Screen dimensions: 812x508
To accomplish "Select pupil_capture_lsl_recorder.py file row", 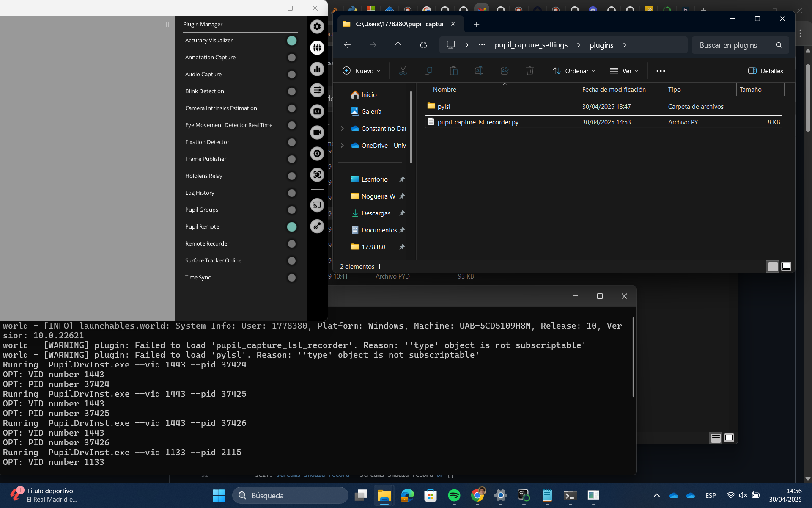I will [604, 122].
